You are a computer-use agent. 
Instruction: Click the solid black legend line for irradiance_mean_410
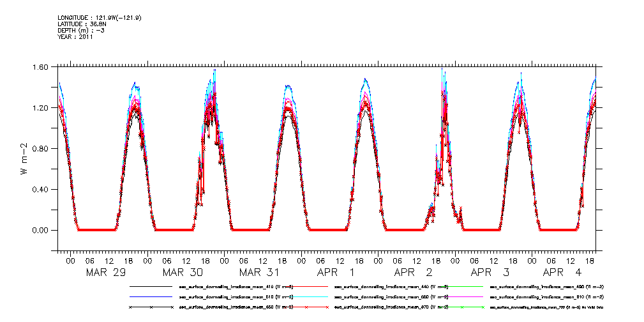click(151, 286)
